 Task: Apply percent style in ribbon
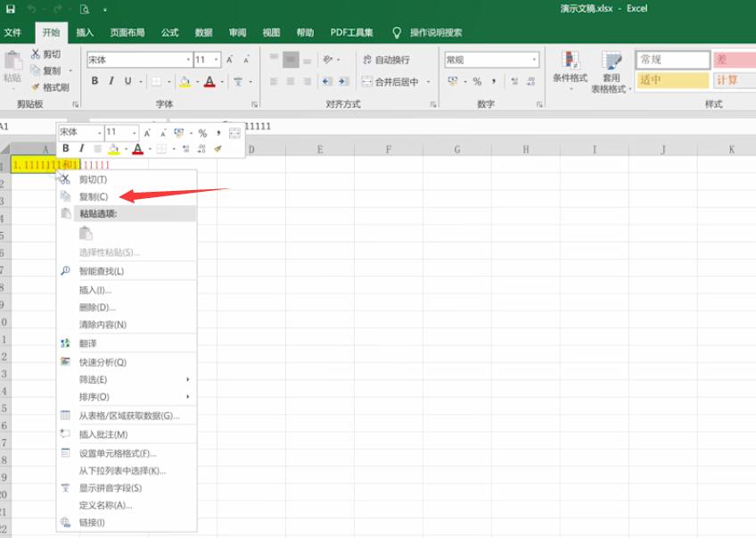(x=477, y=81)
